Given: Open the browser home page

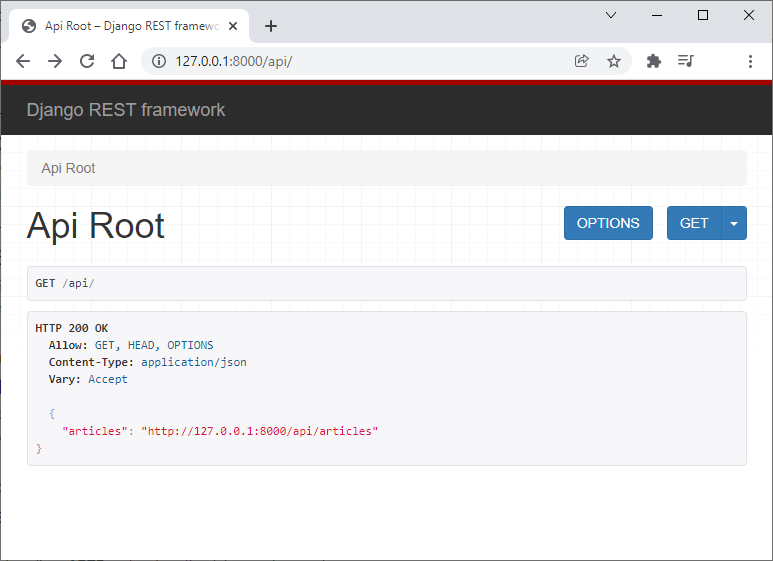Looking at the screenshot, I should tap(119, 61).
